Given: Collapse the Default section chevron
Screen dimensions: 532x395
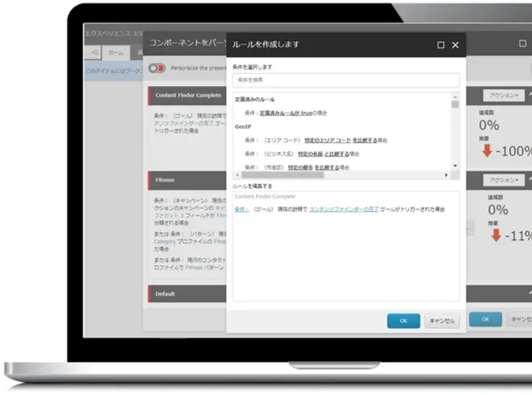Looking at the screenshot, I should pyautogui.click(x=529, y=293).
